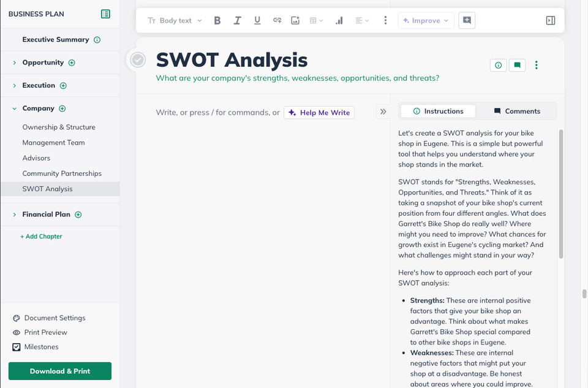588x388 pixels.
Task: Toggle bold formatting
Action: pos(217,21)
